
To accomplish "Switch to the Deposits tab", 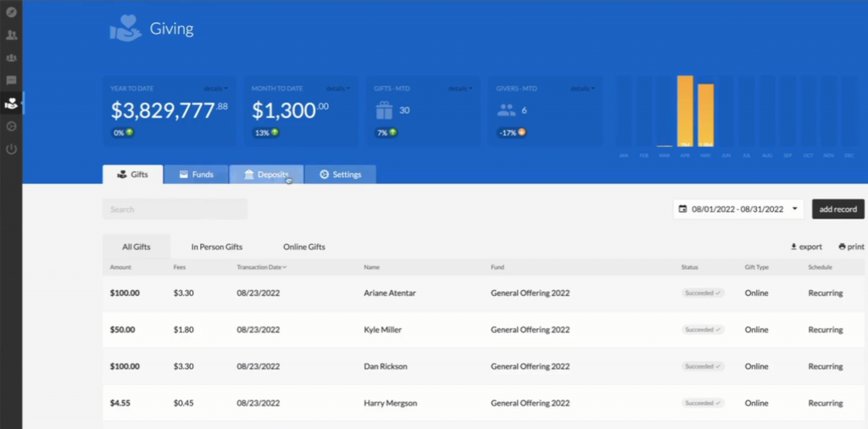I will click(x=266, y=175).
